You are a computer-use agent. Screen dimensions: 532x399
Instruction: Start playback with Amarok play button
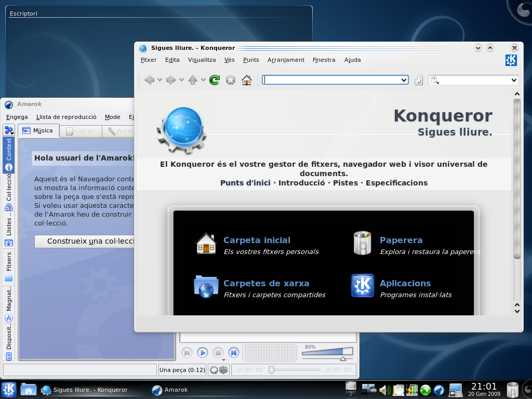tap(203, 353)
